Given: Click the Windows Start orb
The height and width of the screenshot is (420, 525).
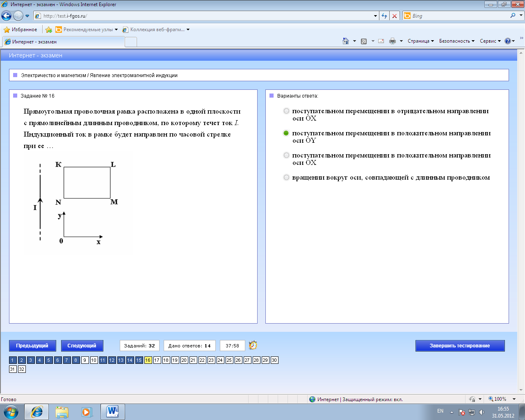Looking at the screenshot, I should click(11, 411).
